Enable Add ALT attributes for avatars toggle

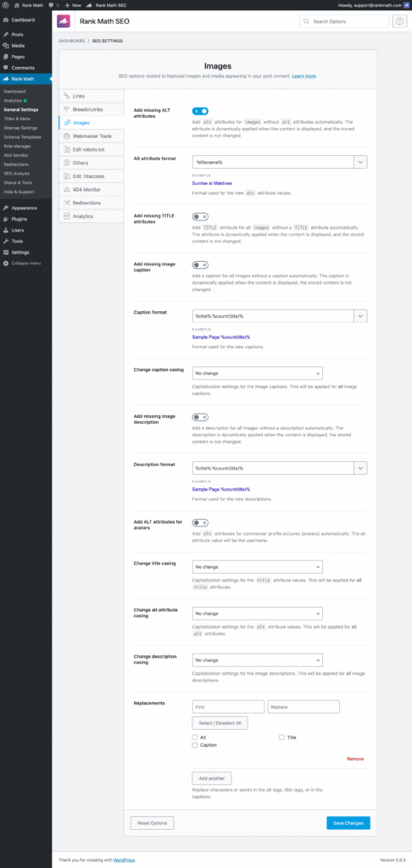tap(200, 522)
